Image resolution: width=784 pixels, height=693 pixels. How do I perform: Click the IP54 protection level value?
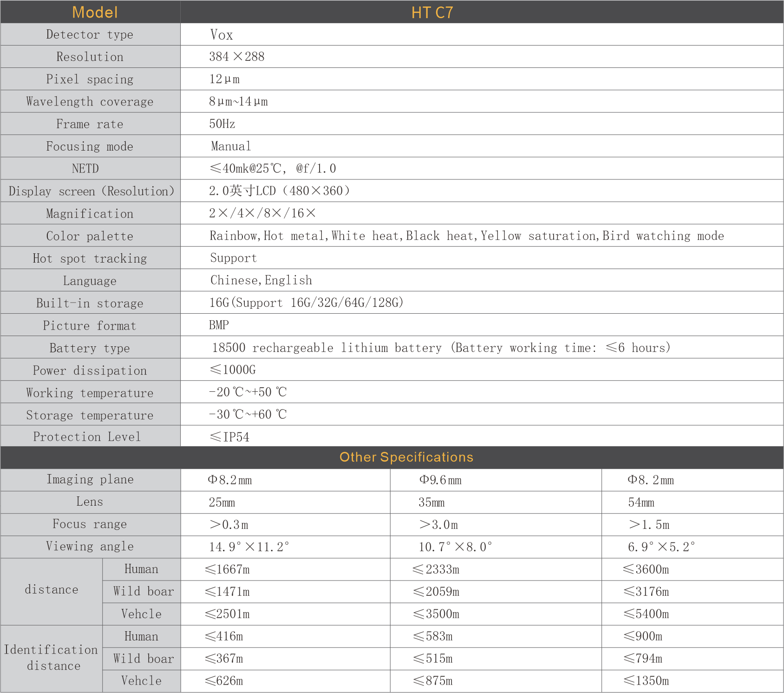230,437
